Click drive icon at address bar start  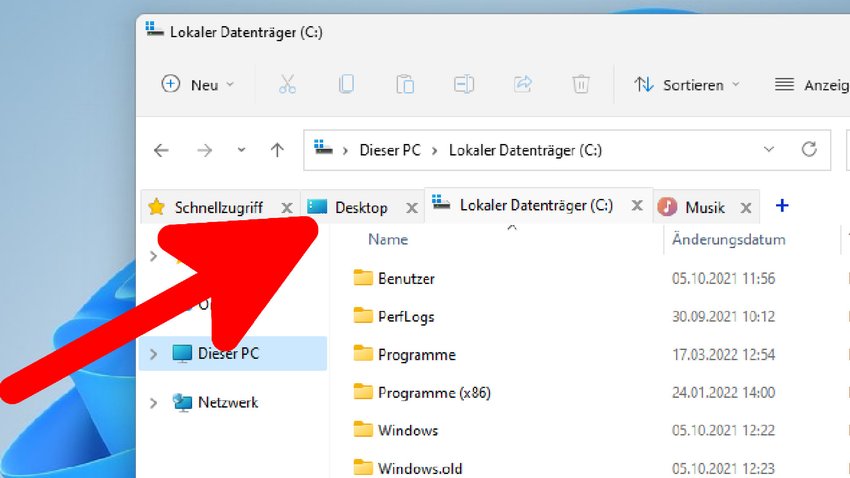point(323,147)
